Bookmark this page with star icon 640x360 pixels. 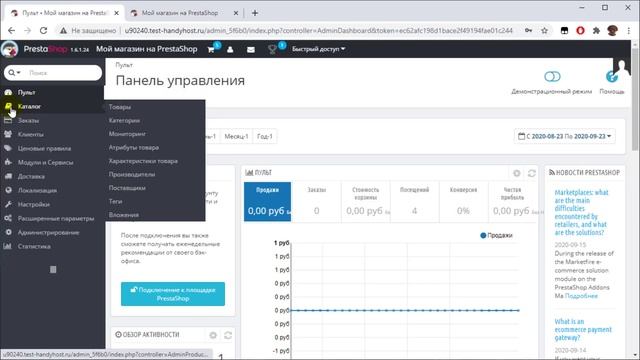(x=544, y=31)
